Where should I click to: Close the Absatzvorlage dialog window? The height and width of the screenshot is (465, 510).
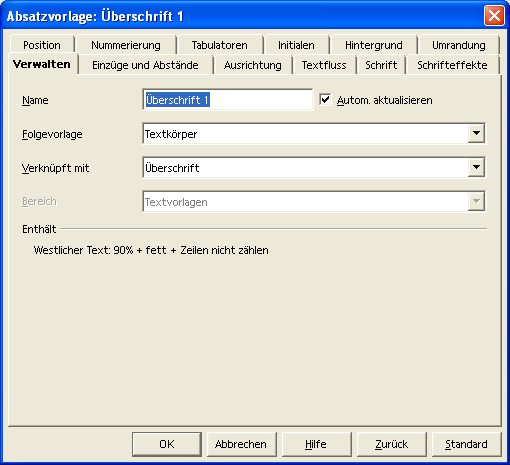click(494, 16)
